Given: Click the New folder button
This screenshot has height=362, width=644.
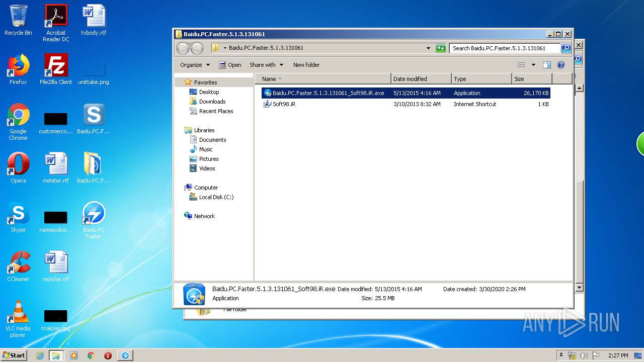Looking at the screenshot, I should pos(306,65).
